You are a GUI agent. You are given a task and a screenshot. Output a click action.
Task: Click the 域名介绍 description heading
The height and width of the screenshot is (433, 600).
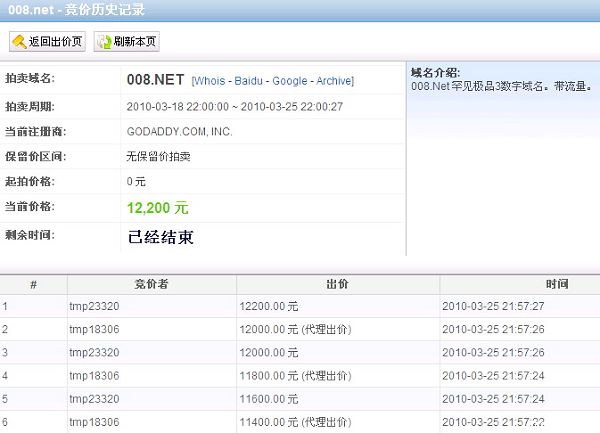pos(436,73)
